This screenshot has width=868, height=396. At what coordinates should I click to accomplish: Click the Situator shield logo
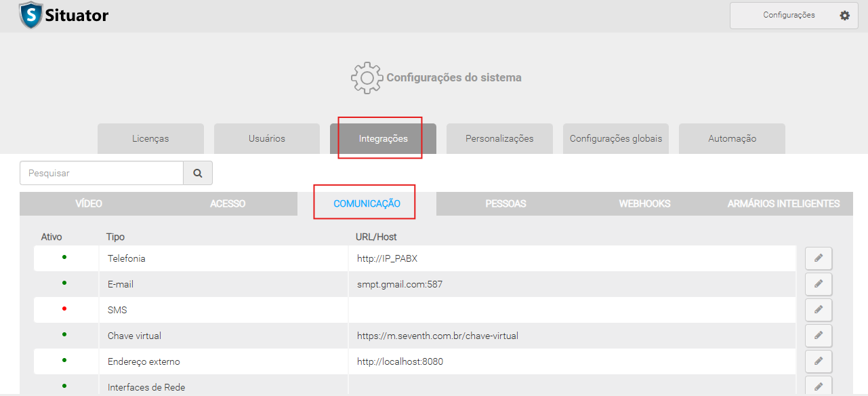click(x=30, y=15)
